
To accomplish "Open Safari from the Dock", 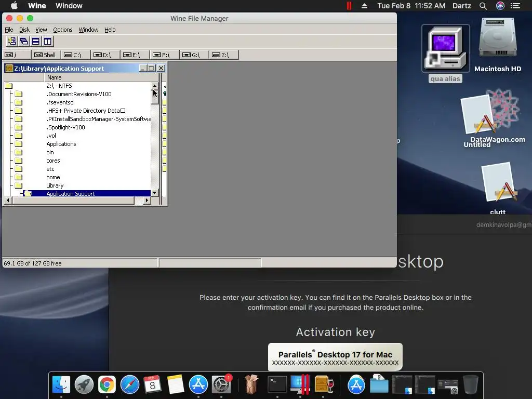I will tap(129, 384).
